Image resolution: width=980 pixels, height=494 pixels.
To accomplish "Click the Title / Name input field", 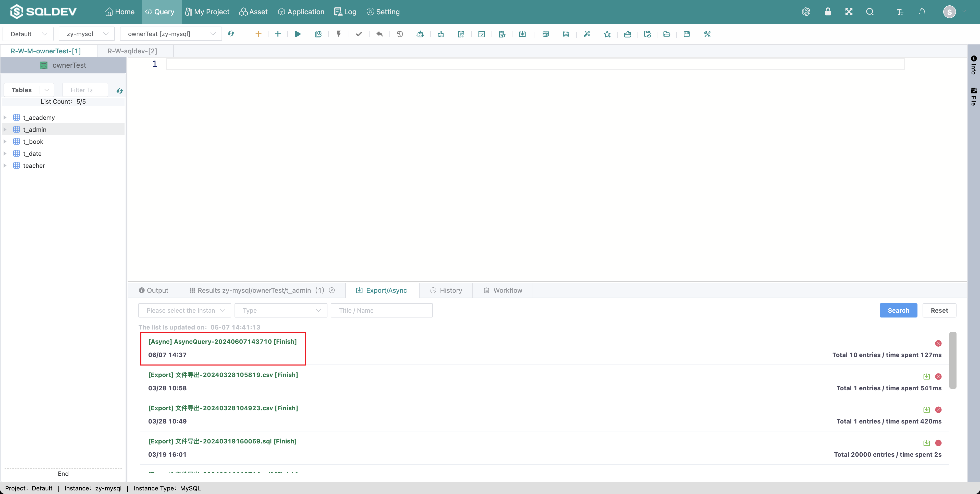I will (382, 310).
